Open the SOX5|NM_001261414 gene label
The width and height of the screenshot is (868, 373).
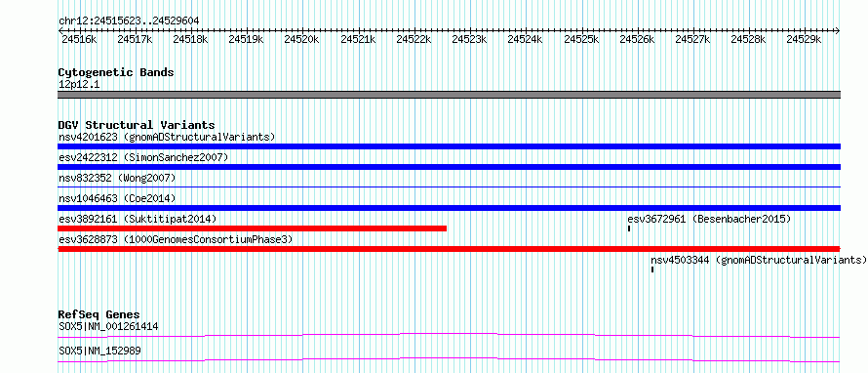[108, 327]
